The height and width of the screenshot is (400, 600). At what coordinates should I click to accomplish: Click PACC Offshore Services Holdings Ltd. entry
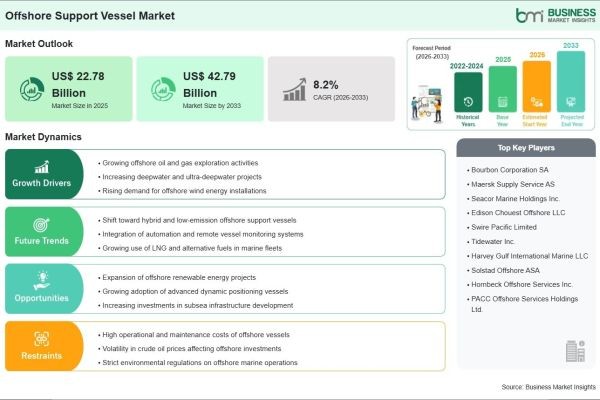523,304
